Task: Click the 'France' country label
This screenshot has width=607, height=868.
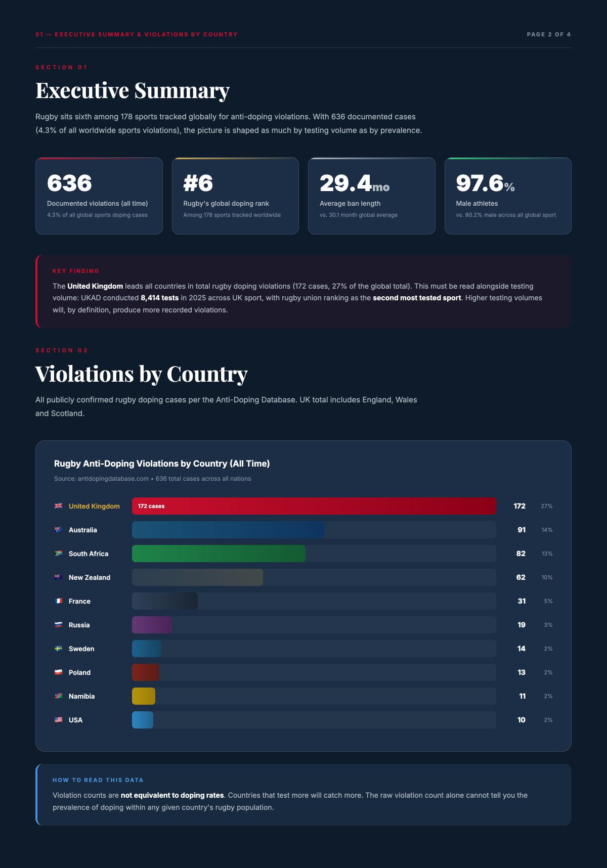Action: click(x=79, y=601)
